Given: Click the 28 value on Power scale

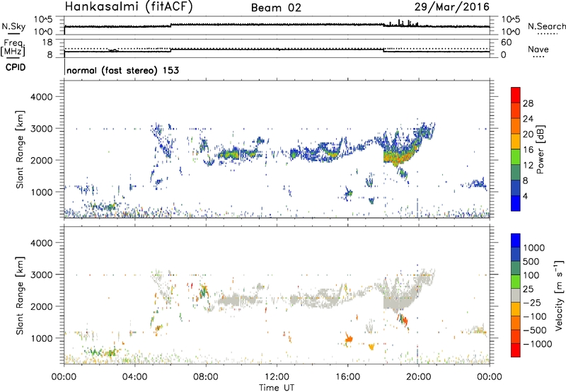Looking at the screenshot, I should click(x=528, y=103).
